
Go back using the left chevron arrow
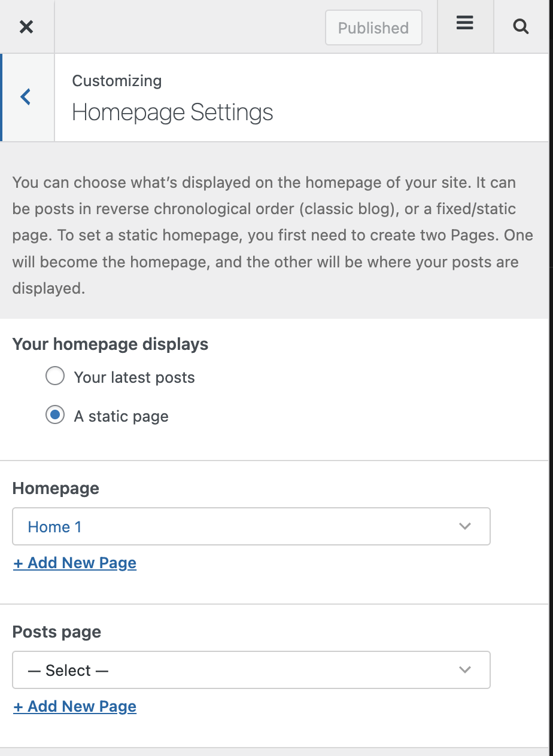point(26,97)
